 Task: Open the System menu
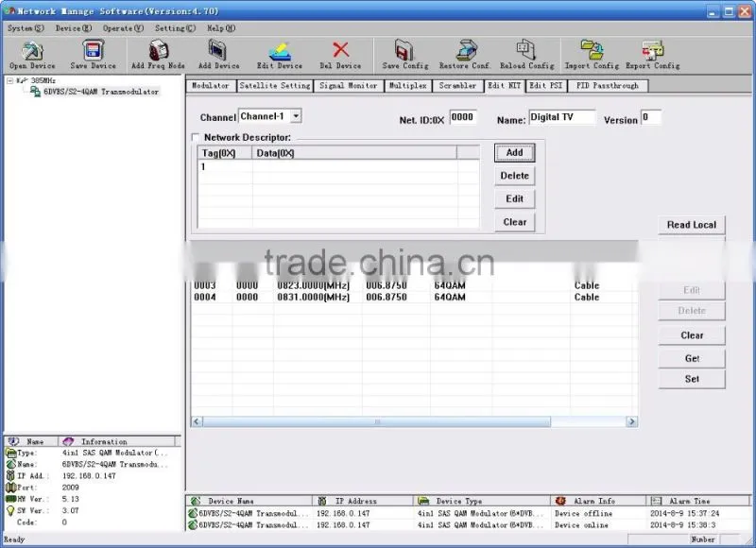26,28
